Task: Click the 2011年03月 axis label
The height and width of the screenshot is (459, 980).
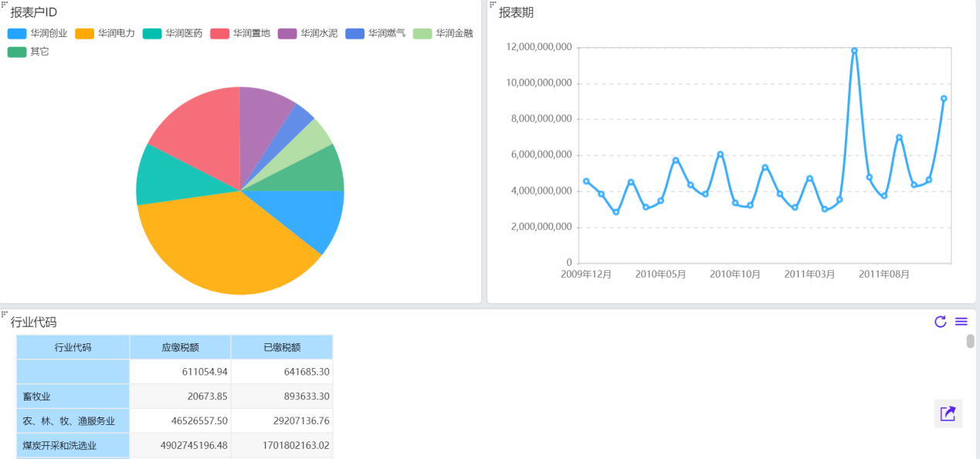Action: [809, 274]
